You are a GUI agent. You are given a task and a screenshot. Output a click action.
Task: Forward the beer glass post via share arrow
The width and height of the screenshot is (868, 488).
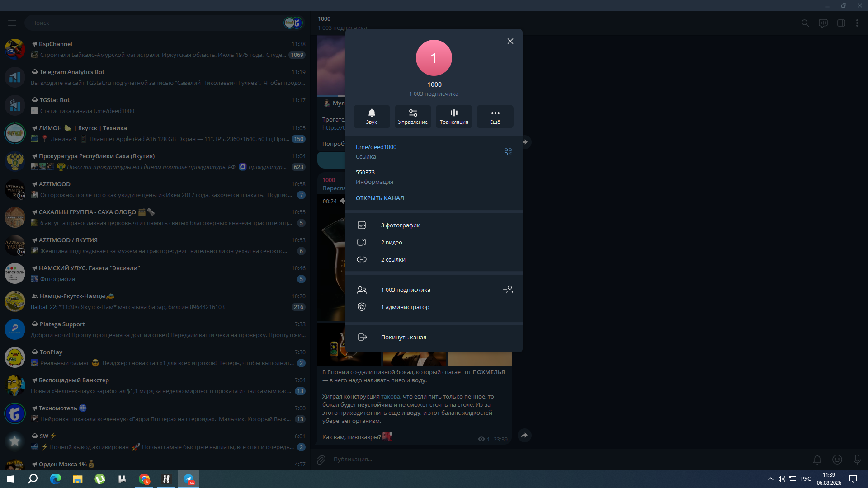524,435
